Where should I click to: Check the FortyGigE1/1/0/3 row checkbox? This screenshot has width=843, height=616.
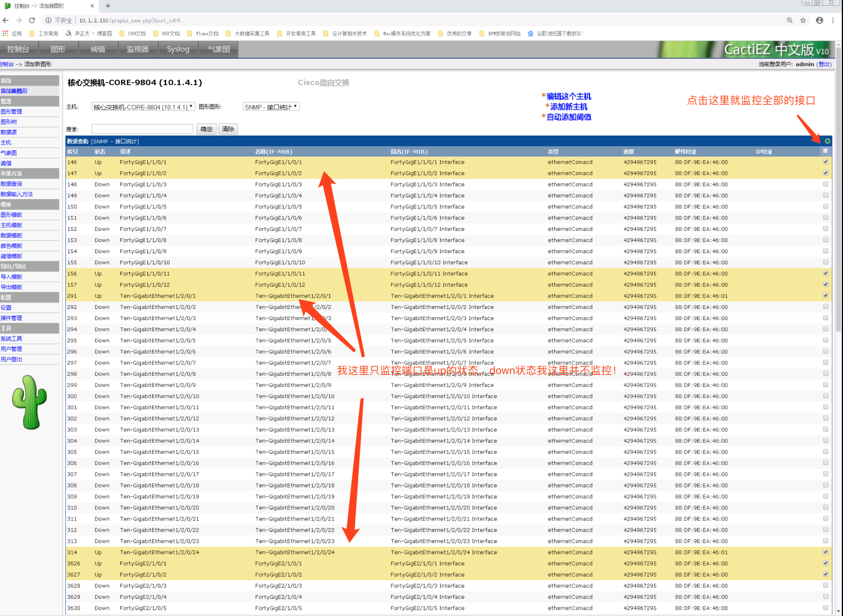pyautogui.click(x=825, y=184)
